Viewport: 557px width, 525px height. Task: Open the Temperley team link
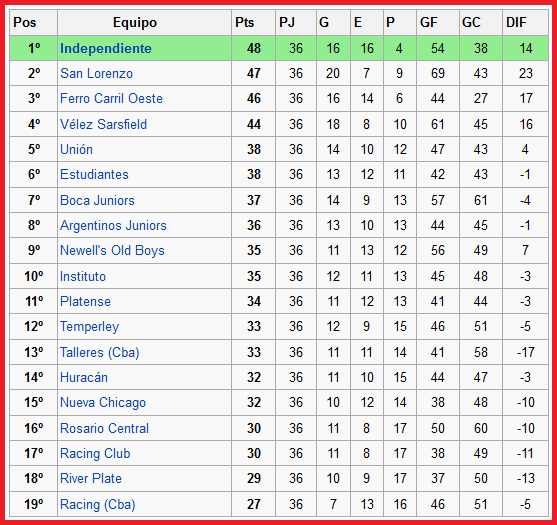click(90, 326)
